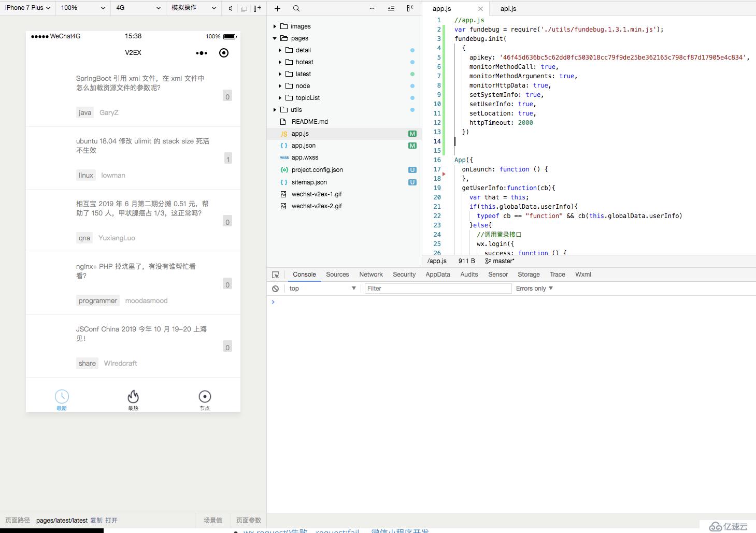The width and height of the screenshot is (756, 533).
Task: Switch to the api.js editor tab
Action: click(508, 9)
